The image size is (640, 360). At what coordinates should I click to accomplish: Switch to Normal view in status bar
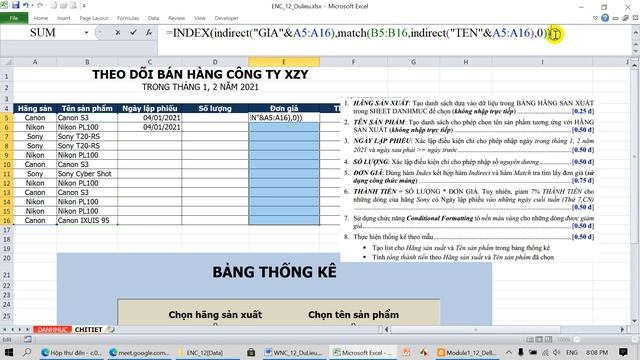530,340
